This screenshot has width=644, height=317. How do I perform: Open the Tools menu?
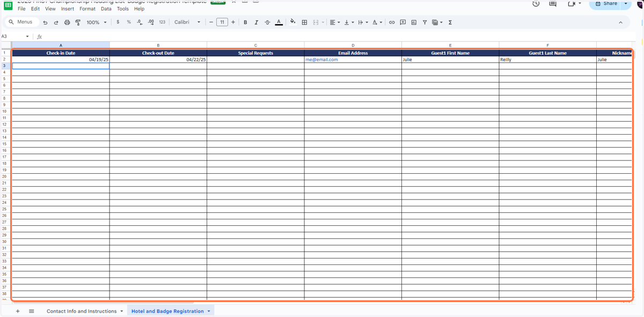pyautogui.click(x=123, y=9)
